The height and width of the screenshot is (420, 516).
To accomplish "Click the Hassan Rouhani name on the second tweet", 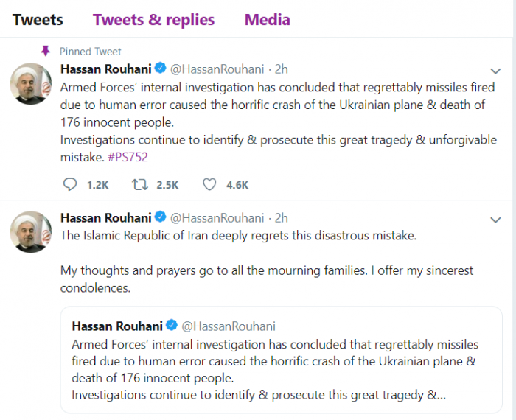I will point(106,218).
